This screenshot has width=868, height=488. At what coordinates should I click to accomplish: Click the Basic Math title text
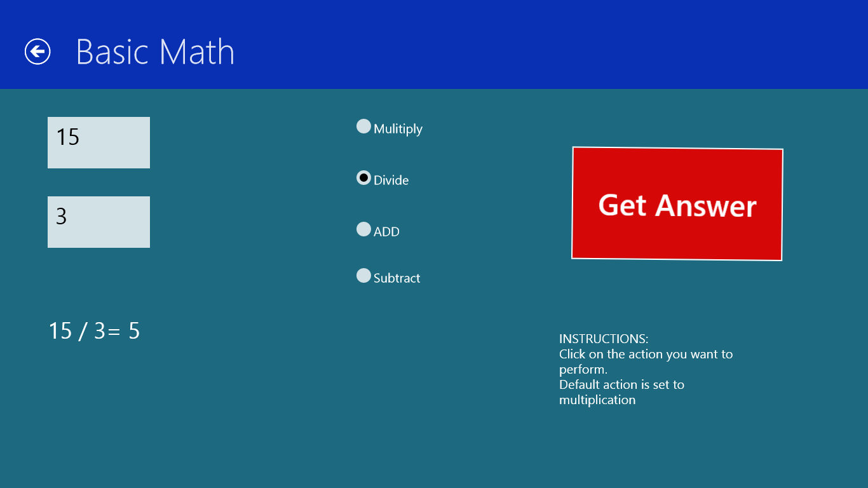coord(155,51)
